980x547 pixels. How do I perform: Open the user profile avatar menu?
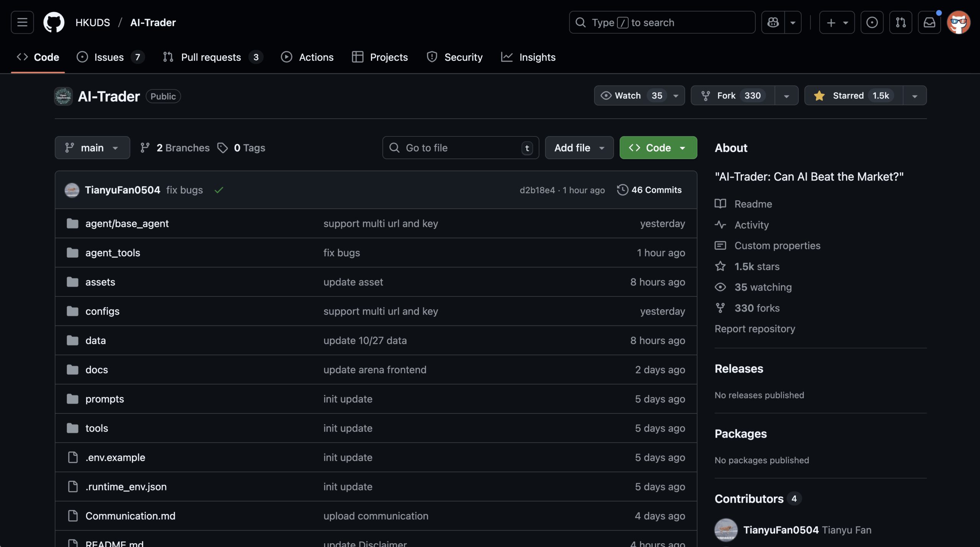pyautogui.click(x=958, y=22)
